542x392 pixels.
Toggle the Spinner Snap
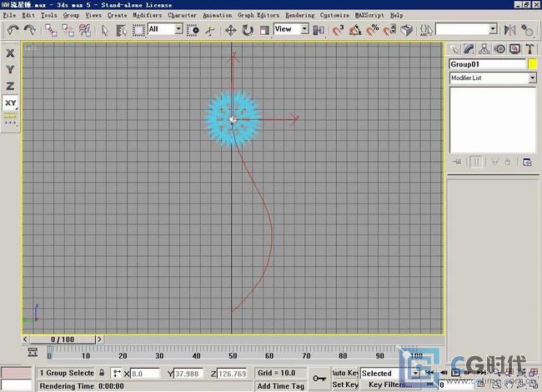coord(389,30)
